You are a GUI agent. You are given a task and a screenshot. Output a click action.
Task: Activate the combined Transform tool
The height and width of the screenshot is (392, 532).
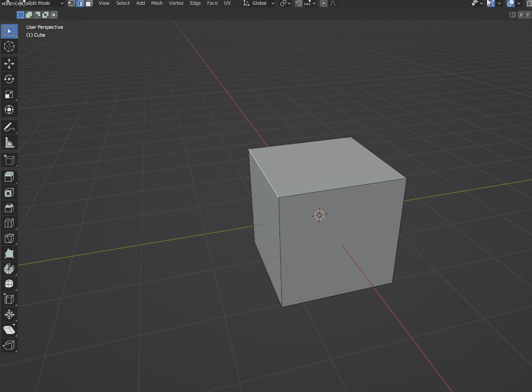click(x=9, y=110)
